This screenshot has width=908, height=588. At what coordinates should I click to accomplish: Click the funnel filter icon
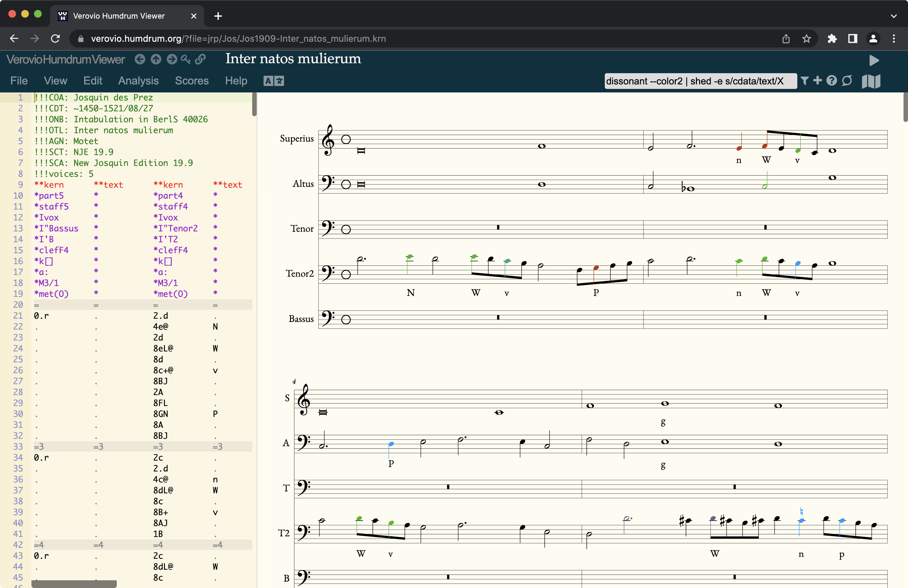pos(805,81)
